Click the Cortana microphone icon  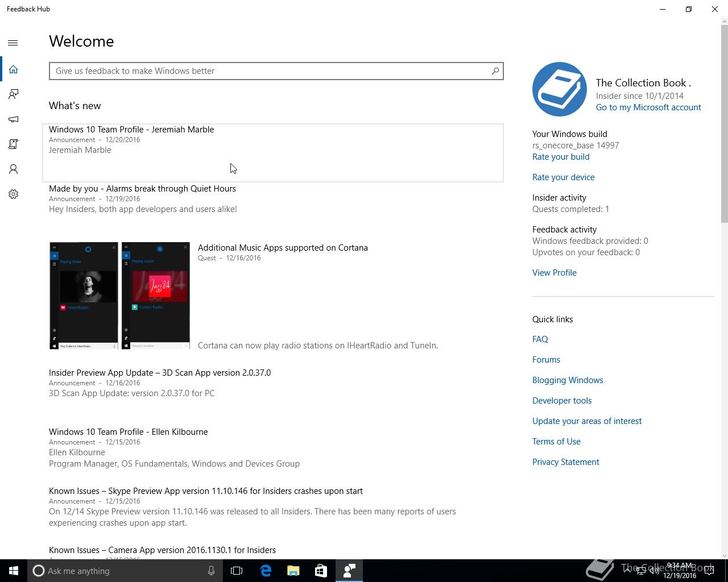coord(211,571)
